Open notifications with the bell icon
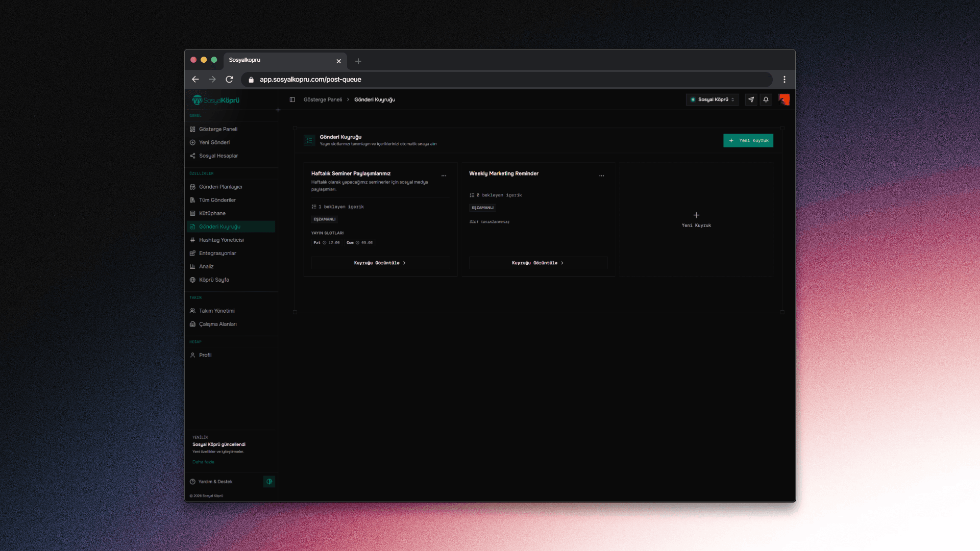 (766, 99)
